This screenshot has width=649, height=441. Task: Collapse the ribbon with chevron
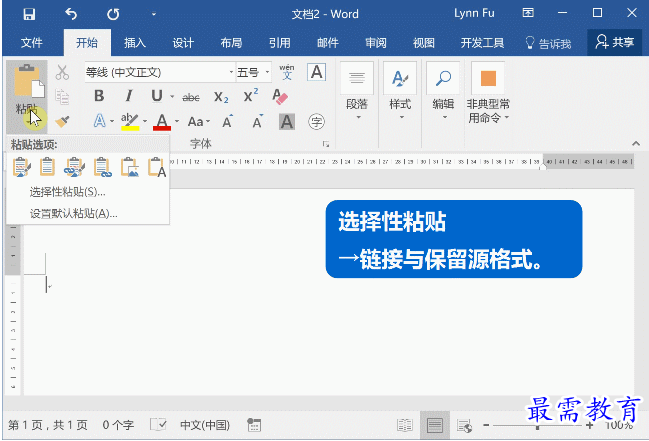[x=636, y=143]
